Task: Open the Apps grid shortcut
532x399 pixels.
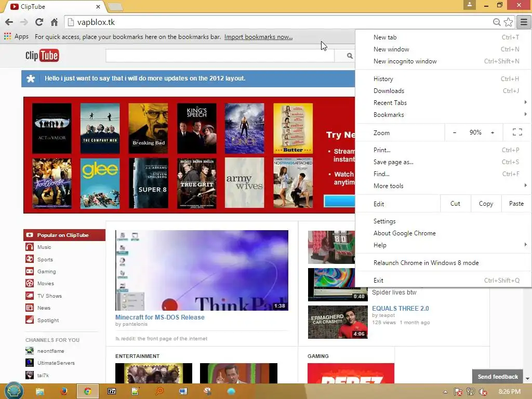Action: coord(16,37)
